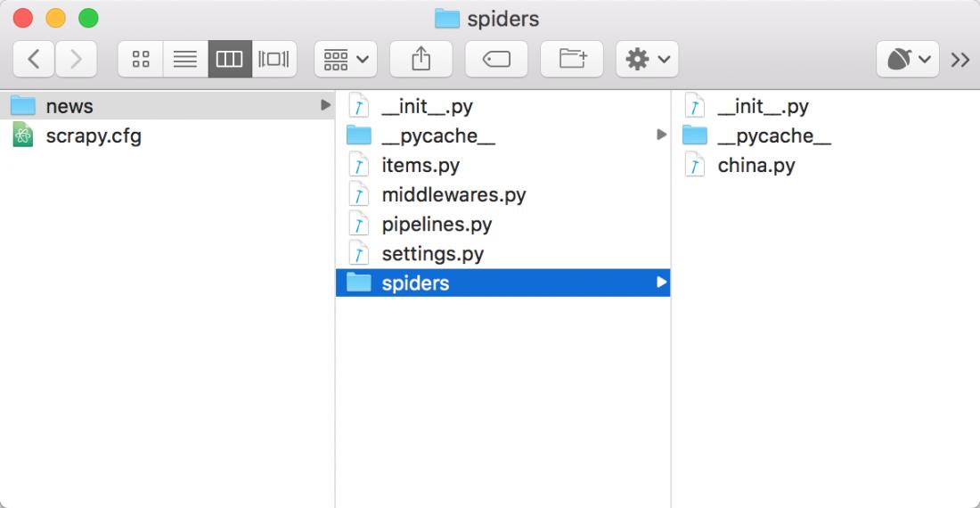The image size is (980, 508).
Task: Select settings.py file
Action: point(502,254)
